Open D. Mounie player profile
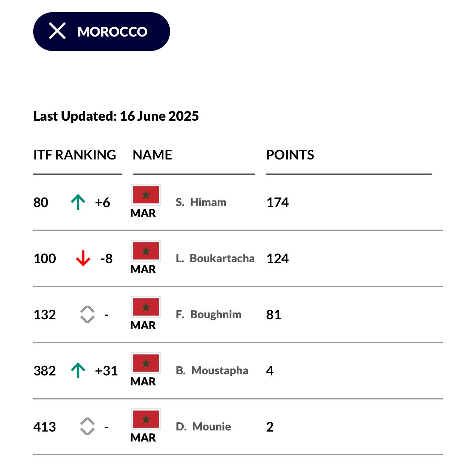 [203, 427]
